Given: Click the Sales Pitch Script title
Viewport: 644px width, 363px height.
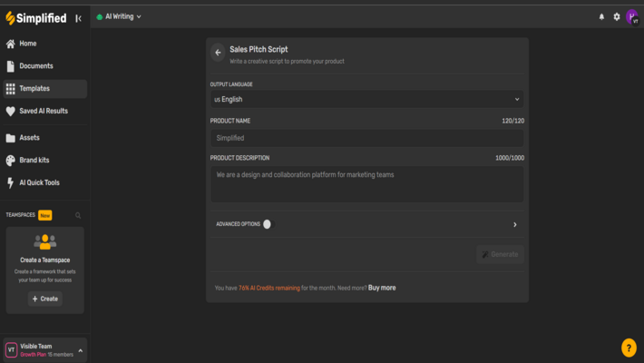Looking at the screenshot, I should coord(259,49).
